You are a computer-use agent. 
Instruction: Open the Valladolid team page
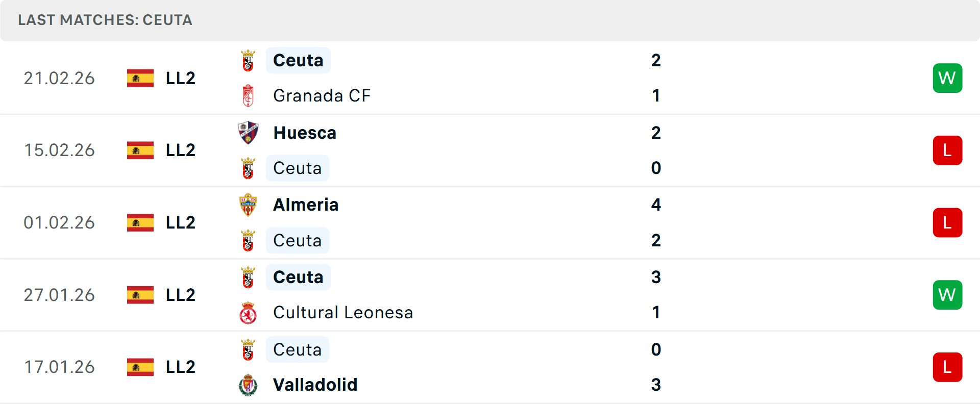coord(315,385)
